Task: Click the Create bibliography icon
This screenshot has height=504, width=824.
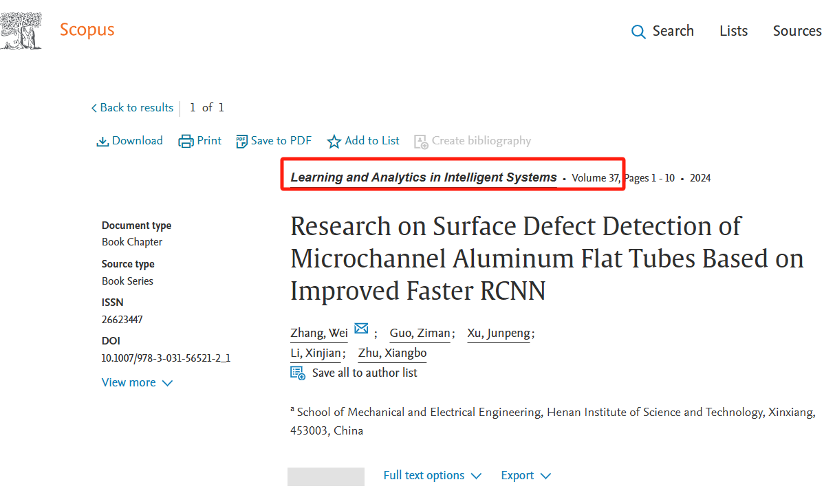Action: pyautogui.click(x=421, y=142)
